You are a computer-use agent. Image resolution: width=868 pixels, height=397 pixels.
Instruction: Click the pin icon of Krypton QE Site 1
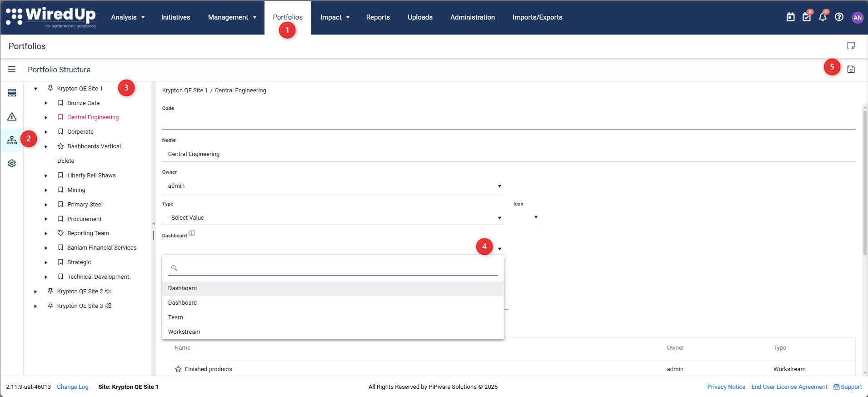[50, 88]
